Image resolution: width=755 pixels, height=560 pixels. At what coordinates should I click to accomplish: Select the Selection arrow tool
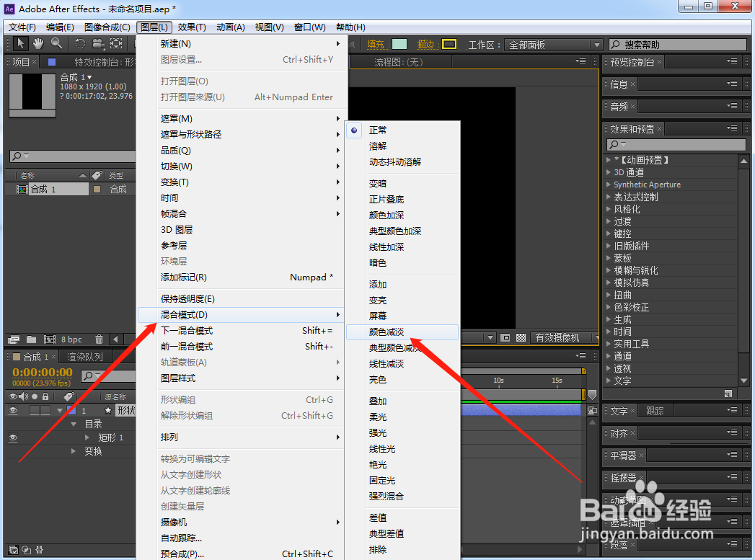point(19,44)
